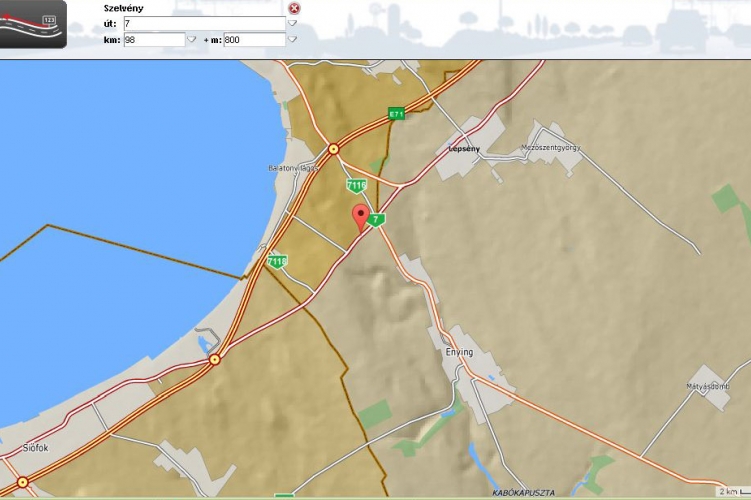Click the junction circle near Balatonvilágos
The width and height of the screenshot is (751, 500).
click(x=333, y=149)
